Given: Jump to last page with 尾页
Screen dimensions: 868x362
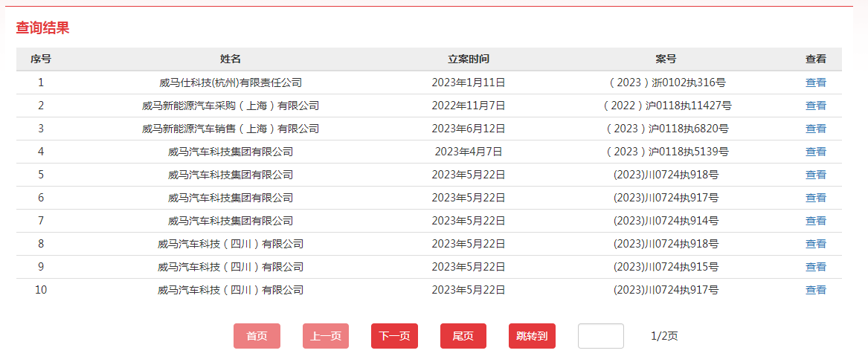Looking at the screenshot, I should point(463,336).
